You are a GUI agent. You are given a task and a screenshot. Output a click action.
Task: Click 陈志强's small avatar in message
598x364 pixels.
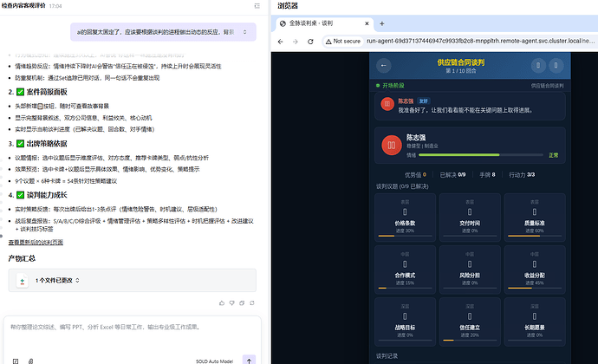pyautogui.click(x=387, y=104)
